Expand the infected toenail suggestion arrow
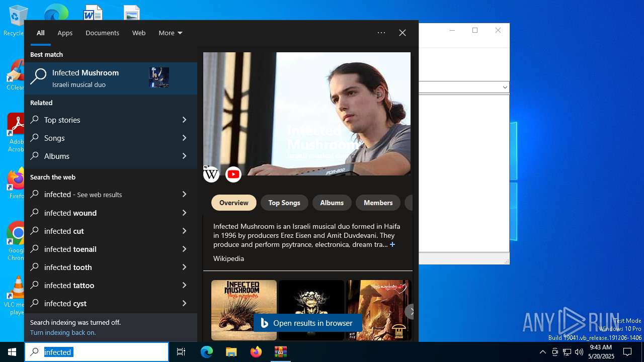 click(184, 249)
